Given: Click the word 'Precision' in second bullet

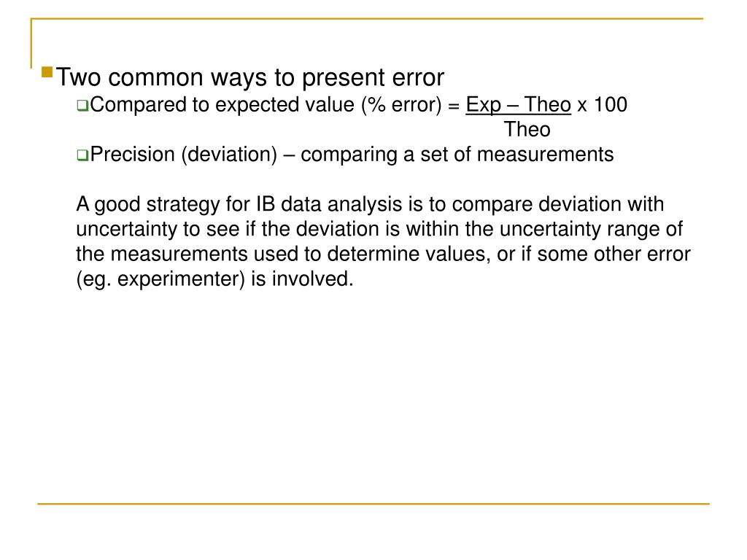Looking at the screenshot, I should (133, 155).
